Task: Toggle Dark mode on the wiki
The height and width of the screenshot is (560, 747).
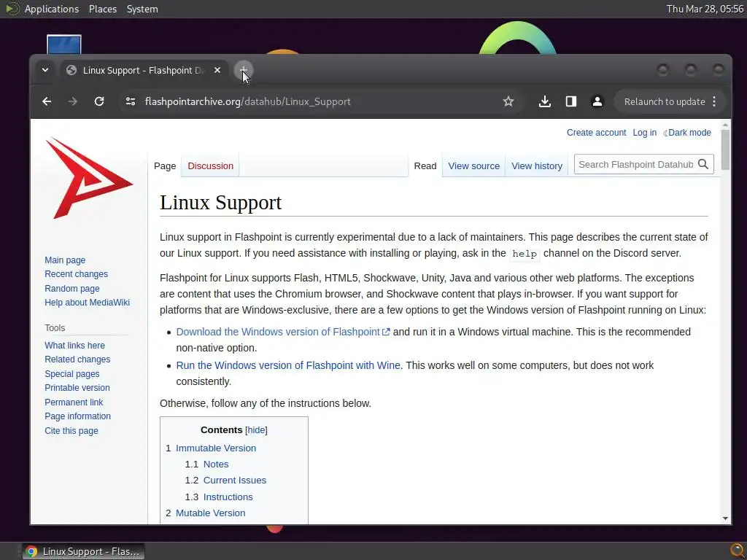Action: (x=687, y=133)
